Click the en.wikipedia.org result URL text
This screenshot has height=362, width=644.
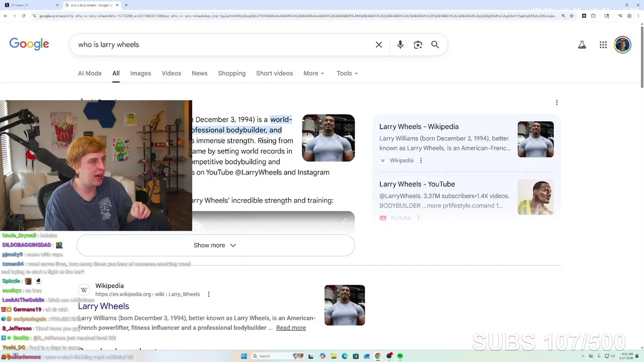[x=147, y=294]
